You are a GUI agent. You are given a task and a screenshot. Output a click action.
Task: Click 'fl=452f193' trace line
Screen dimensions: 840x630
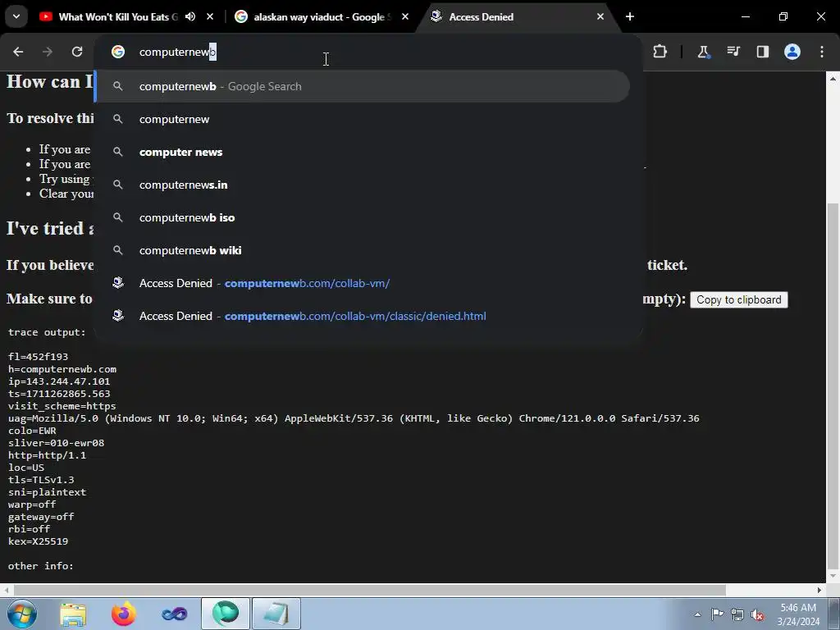[x=38, y=357]
